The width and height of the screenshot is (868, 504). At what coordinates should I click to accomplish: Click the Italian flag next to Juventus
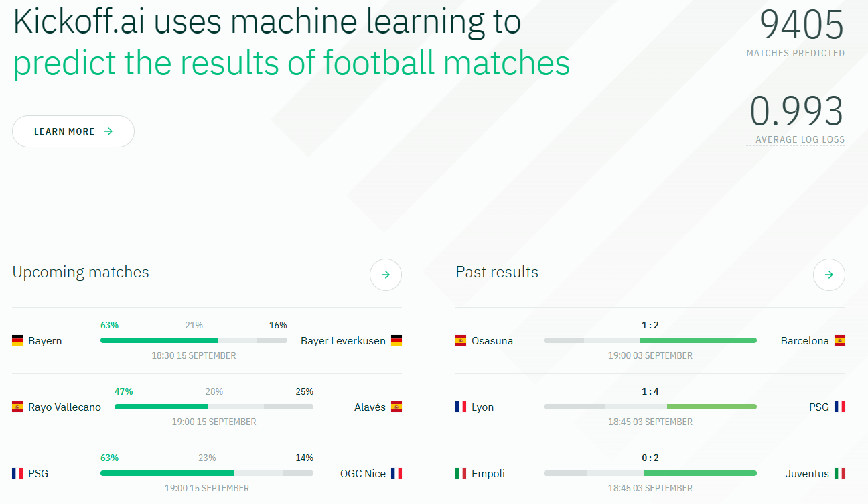840,473
